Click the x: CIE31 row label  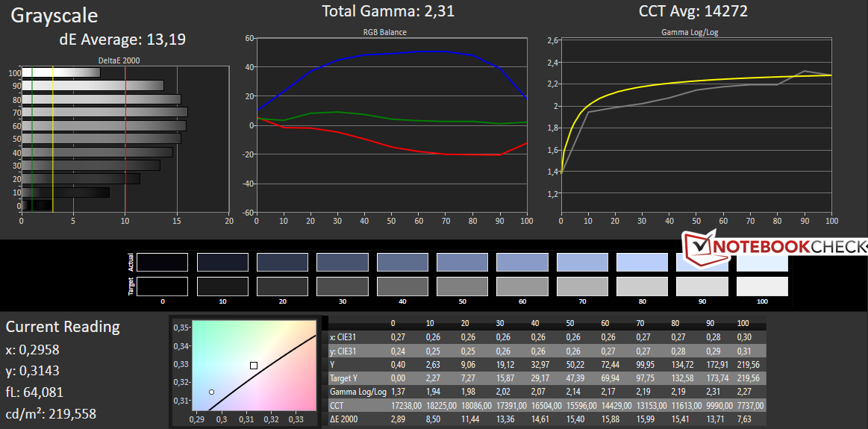(343, 336)
